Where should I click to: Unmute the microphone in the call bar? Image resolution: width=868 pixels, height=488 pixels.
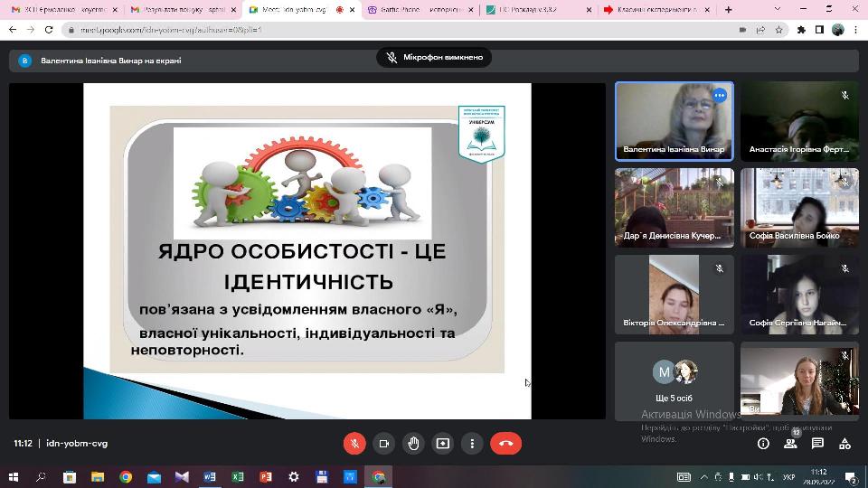(354, 444)
